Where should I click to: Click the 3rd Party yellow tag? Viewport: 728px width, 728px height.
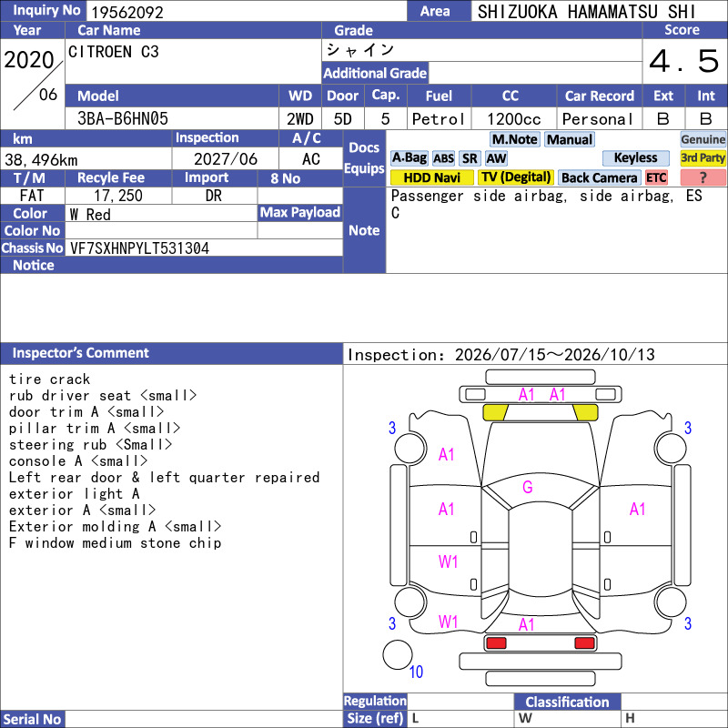tap(703, 158)
